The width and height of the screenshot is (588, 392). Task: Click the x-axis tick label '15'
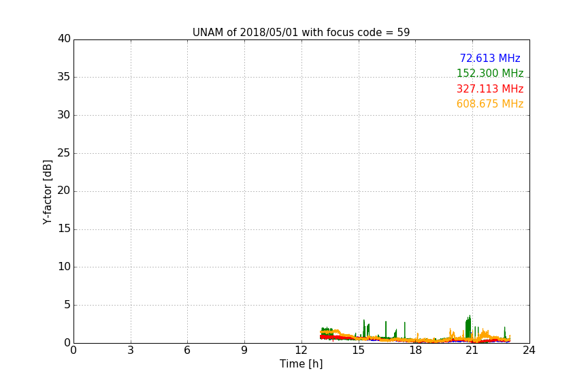tap(359, 350)
